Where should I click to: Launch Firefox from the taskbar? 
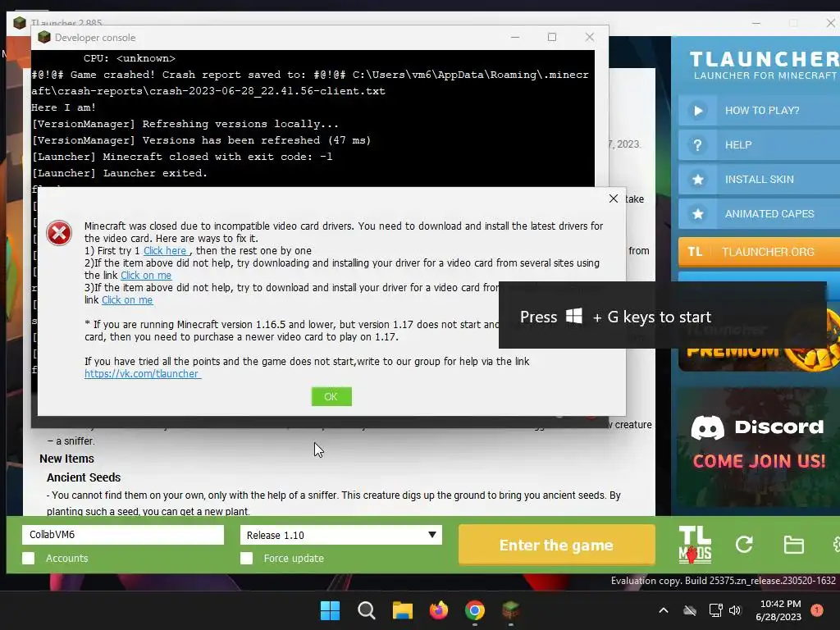[x=439, y=610]
